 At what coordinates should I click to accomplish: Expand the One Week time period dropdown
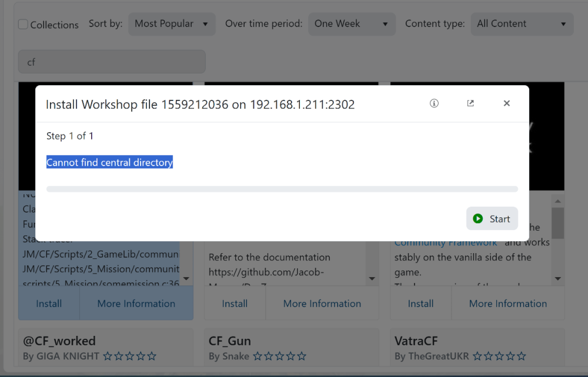tap(351, 24)
